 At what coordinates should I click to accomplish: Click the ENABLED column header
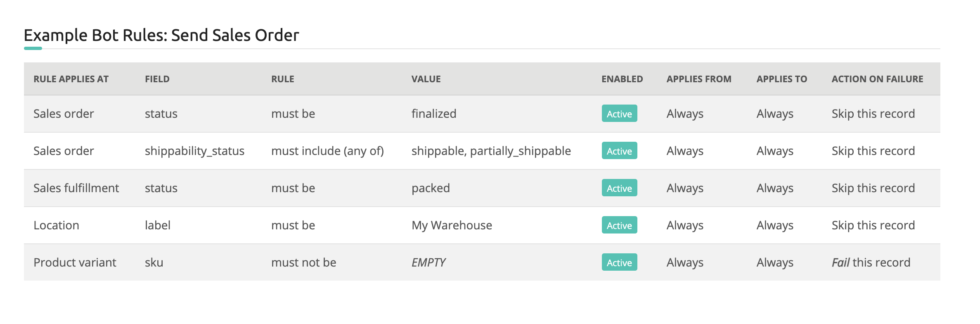(622, 79)
